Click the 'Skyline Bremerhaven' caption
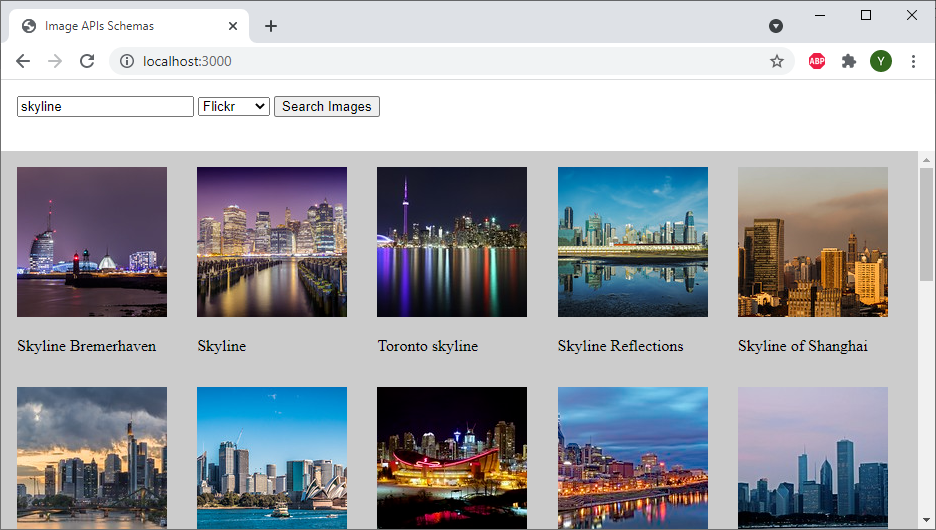Viewport: 936px width, 530px height. click(87, 346)
